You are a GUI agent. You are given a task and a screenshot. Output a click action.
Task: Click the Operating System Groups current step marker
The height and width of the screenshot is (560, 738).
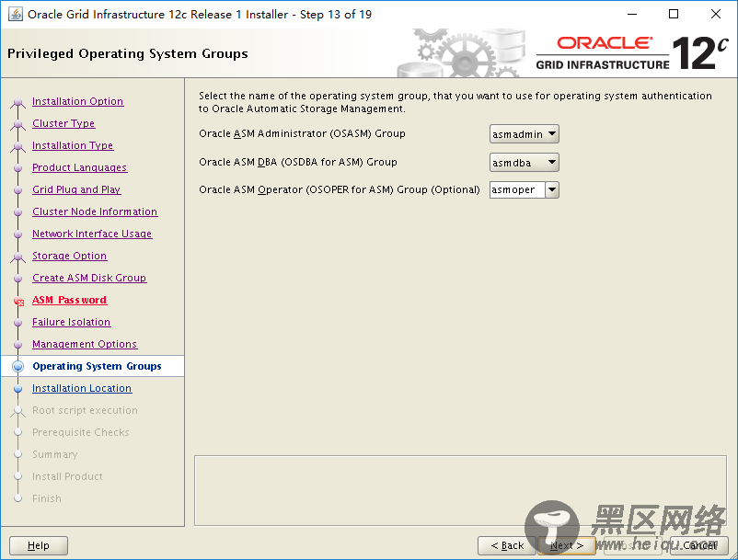point(17,366)
